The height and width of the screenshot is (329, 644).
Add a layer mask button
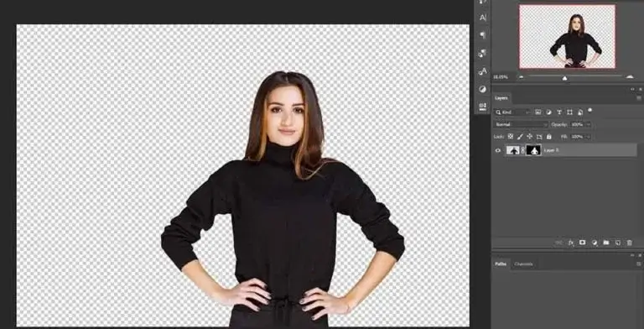(x=583, y=243)
